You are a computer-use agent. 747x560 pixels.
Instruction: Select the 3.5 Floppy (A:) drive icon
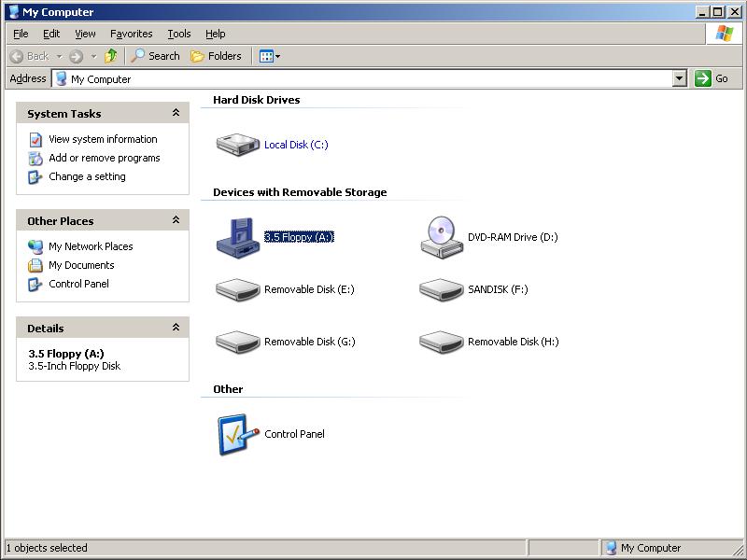pos(238,238)
